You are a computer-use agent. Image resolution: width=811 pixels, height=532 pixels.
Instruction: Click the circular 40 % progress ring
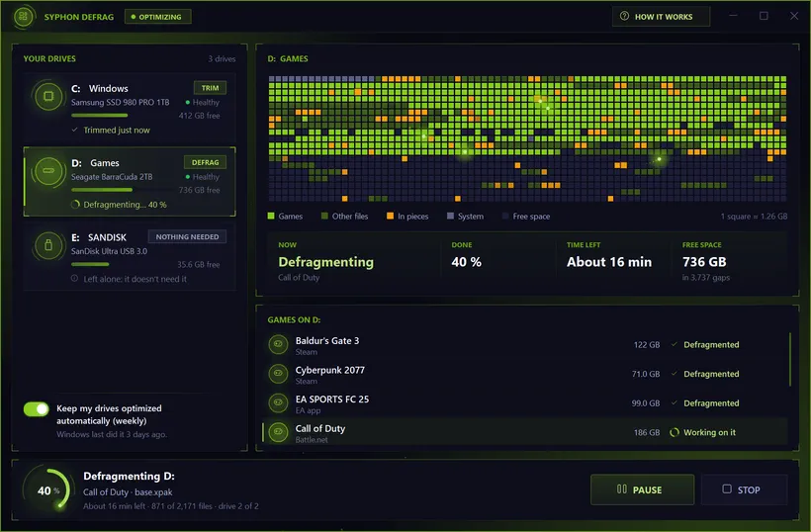tap(46, 490)
